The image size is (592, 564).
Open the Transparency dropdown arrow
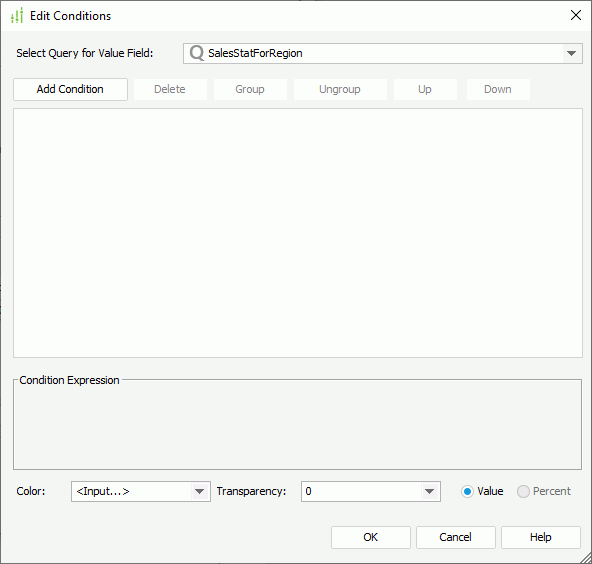click(x=429, y=492)
